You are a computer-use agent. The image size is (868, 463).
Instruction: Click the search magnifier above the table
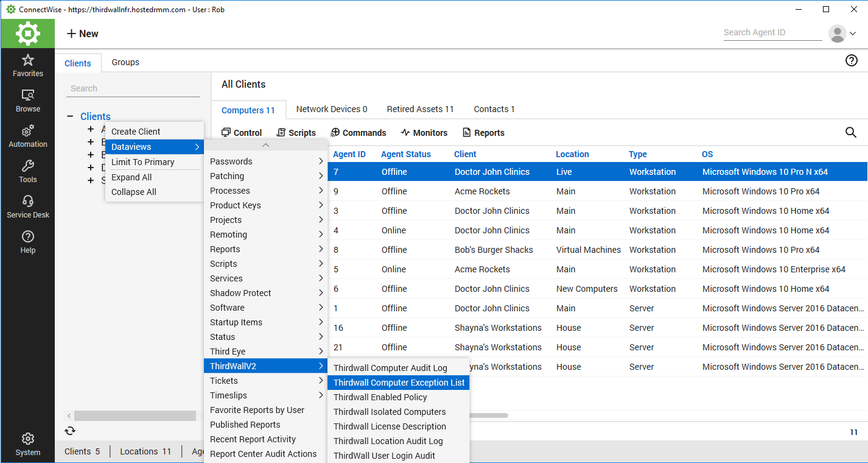851,132
